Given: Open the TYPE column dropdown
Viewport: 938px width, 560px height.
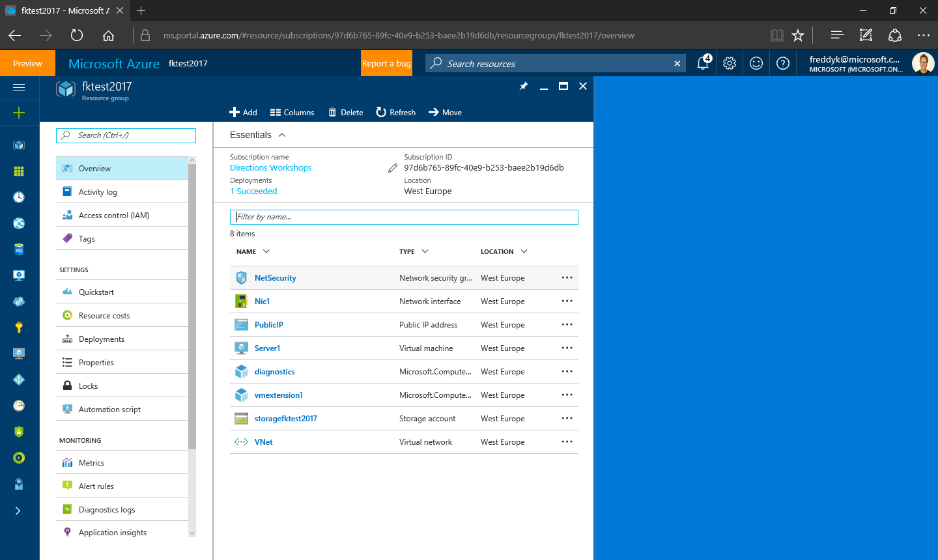Looking at the screenshot, I should 425,251.
